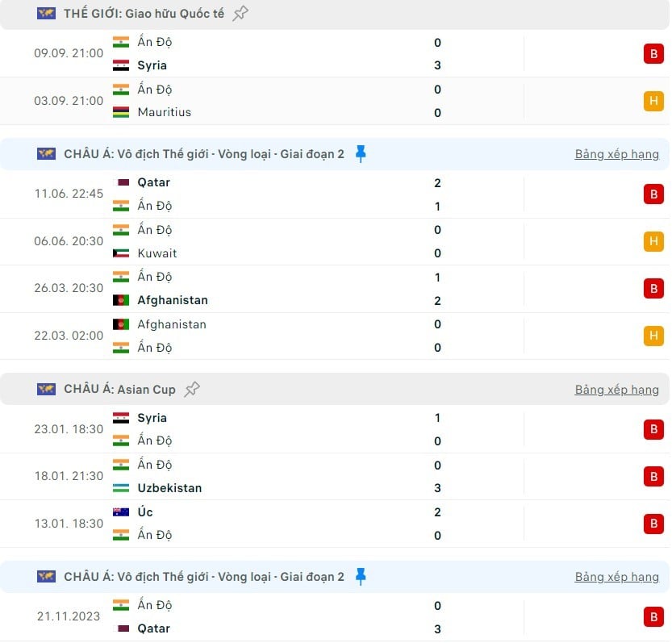Pin the Giao hữu Quốc tế league
672x643 pixels.
240,13
